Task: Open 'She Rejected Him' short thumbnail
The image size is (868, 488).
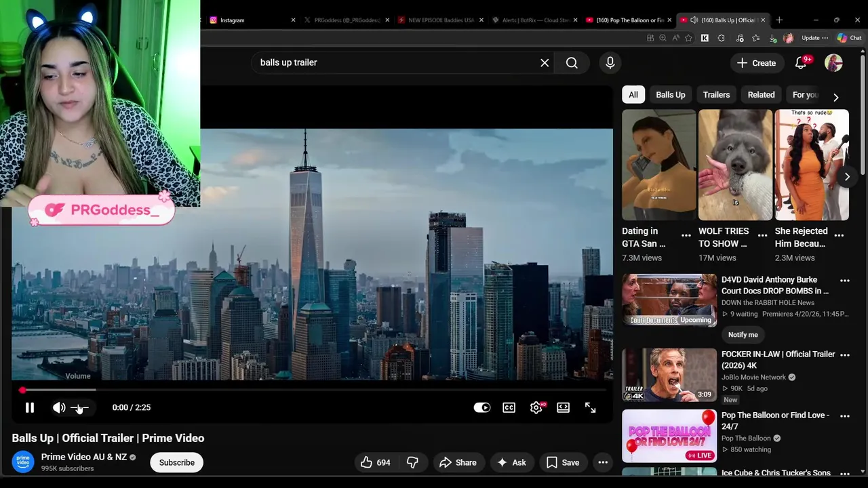Action: click(x=812, y=165)
